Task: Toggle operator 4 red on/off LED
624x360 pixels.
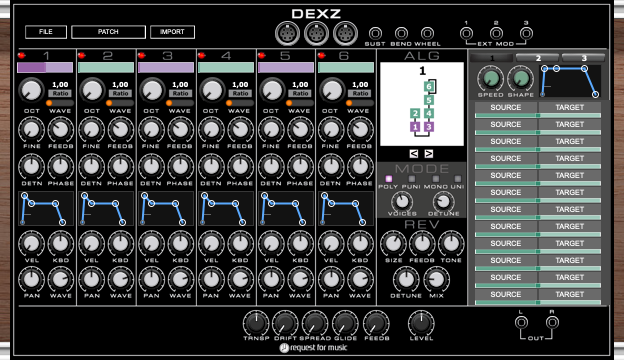Action: click(x=202, y=56)
